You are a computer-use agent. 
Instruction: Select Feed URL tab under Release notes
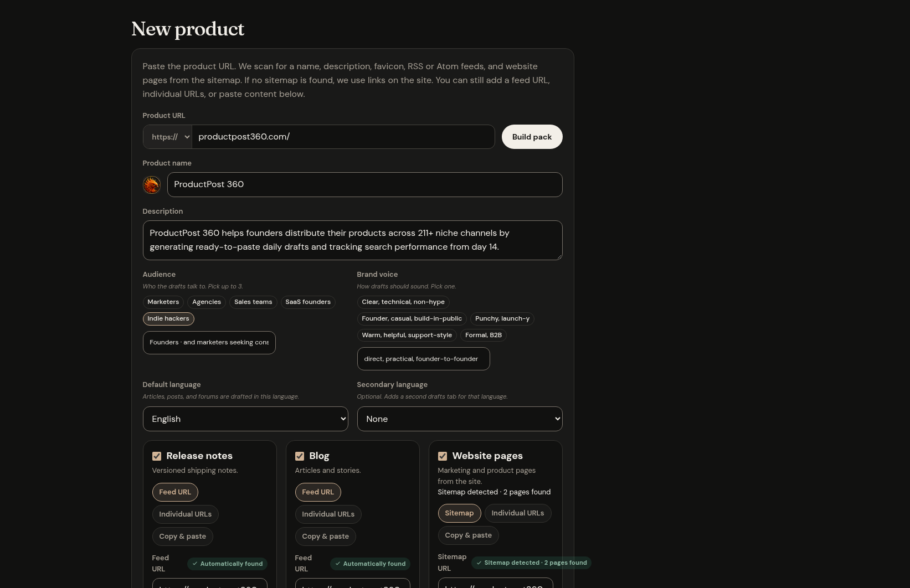coord(175,492)
